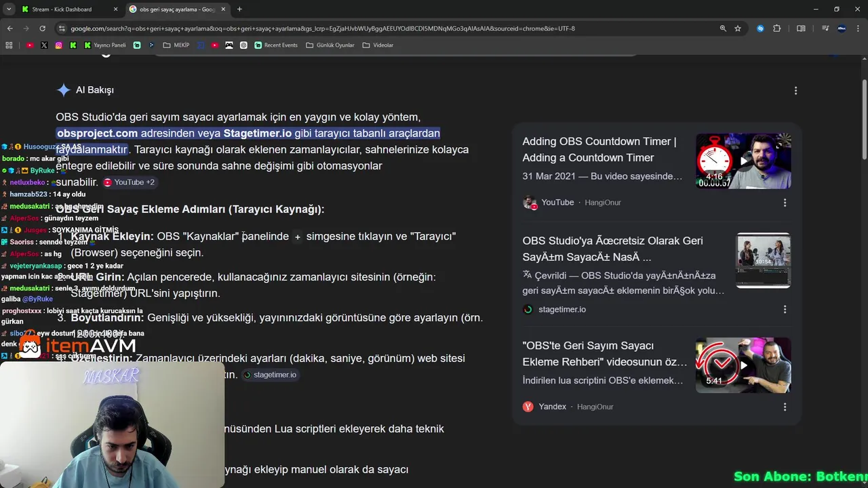The image size is (868, 488).
Task: Open the zoom magnifier in address bar
Action: point(723,28)
